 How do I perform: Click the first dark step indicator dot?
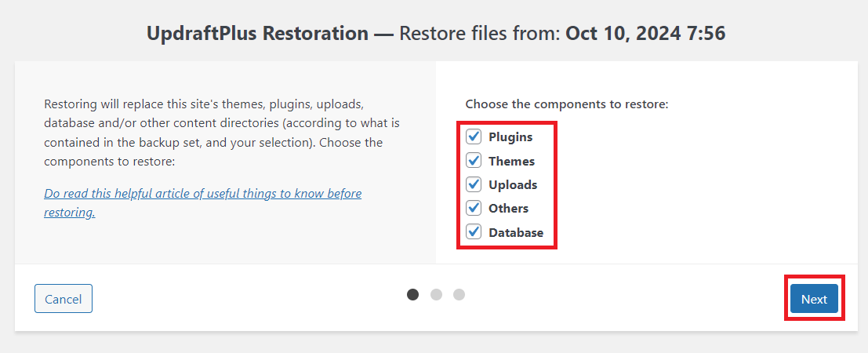pos(413,294)
